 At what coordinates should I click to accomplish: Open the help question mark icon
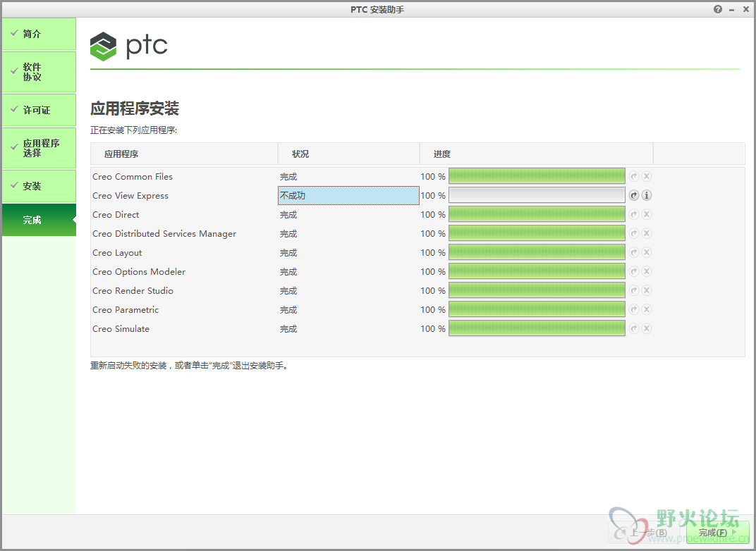(x=718, y=9)
